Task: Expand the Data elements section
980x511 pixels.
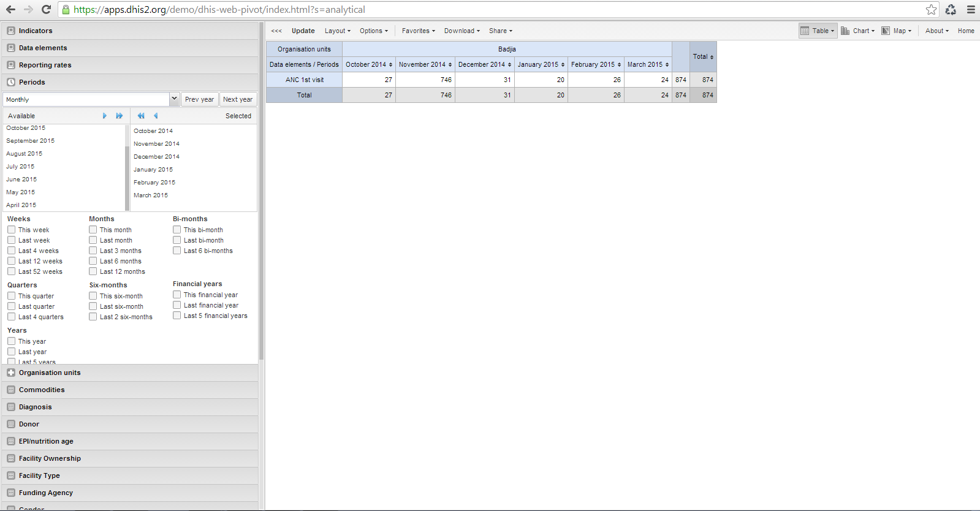Action: coord(43,48)
